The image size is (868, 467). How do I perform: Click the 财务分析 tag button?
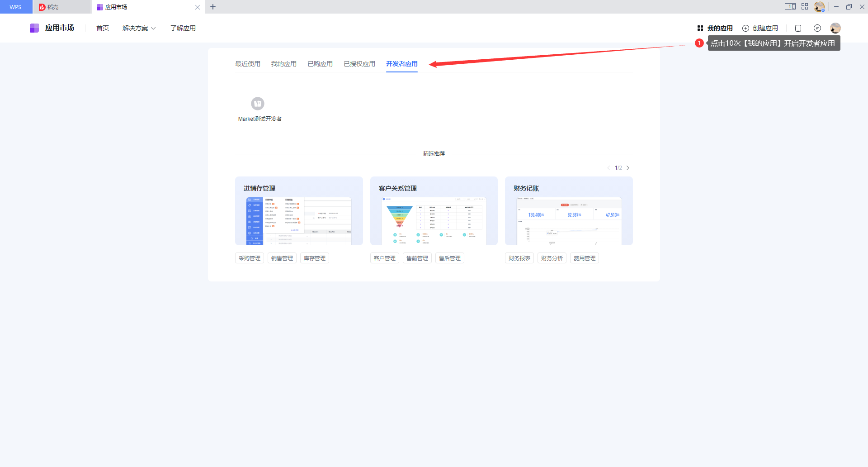coord(552,258)
